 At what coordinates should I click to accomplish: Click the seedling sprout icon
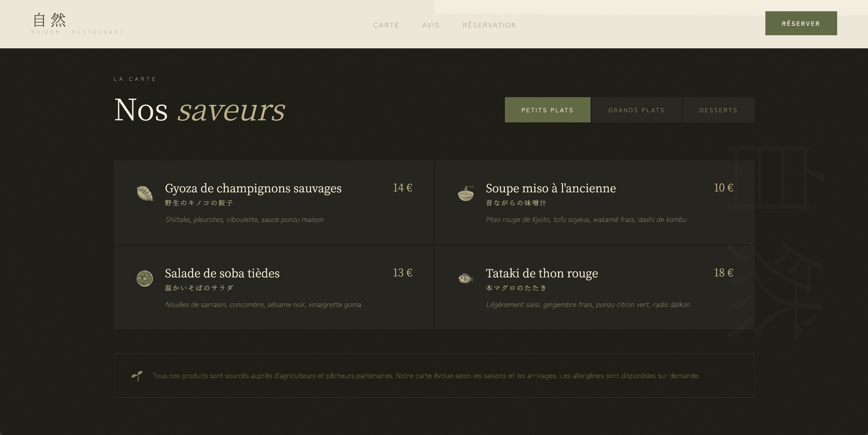point(137,376)
